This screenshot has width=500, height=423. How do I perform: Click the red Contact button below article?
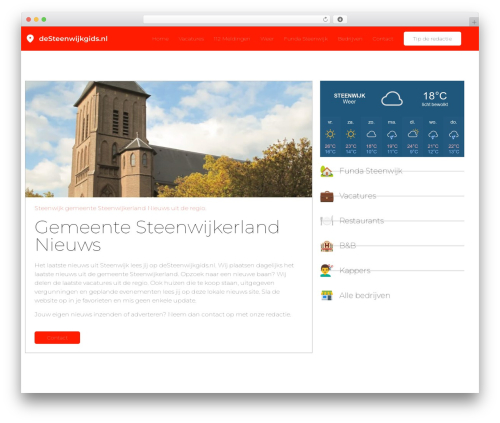click(x=57, y=338)
